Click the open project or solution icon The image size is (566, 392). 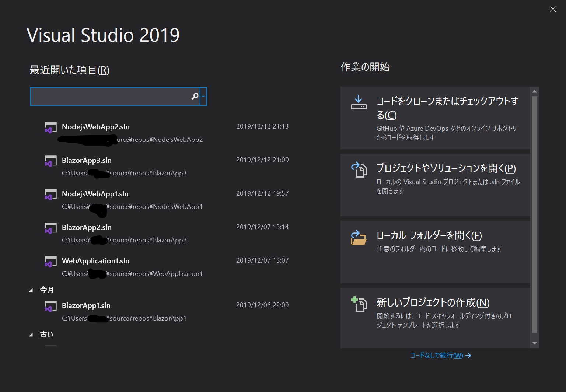tap(359, 170)
